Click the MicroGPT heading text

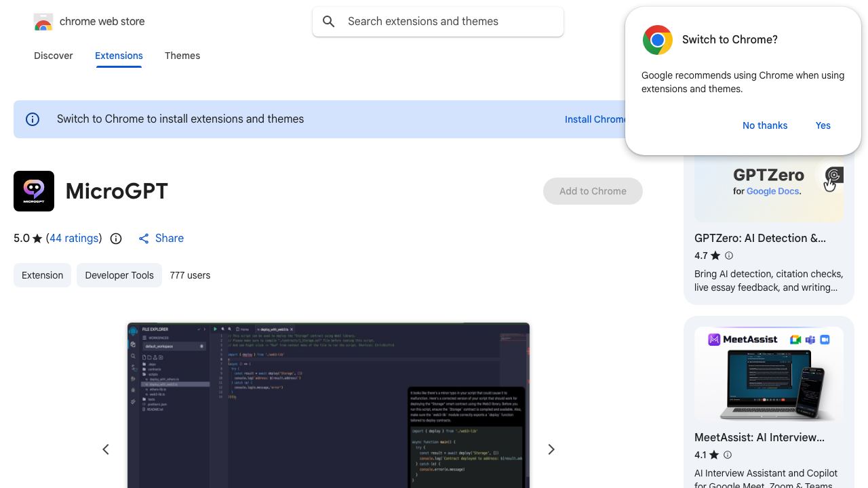point(117,191)
